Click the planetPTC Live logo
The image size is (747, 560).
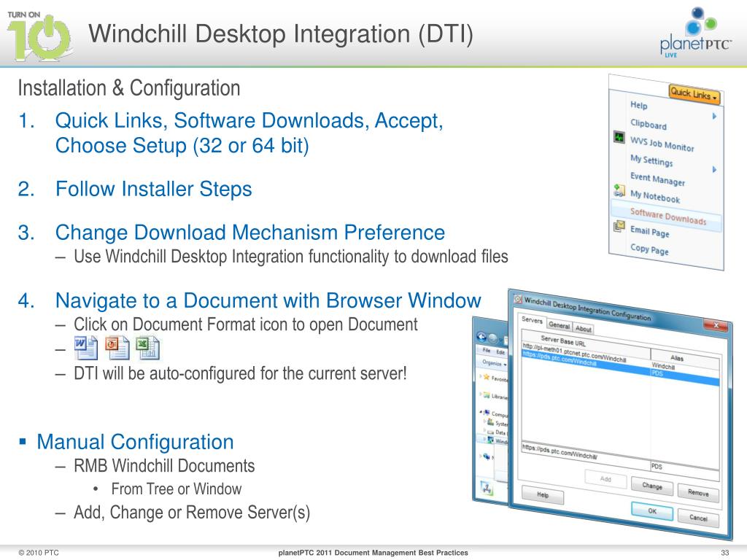click(695, 32)
